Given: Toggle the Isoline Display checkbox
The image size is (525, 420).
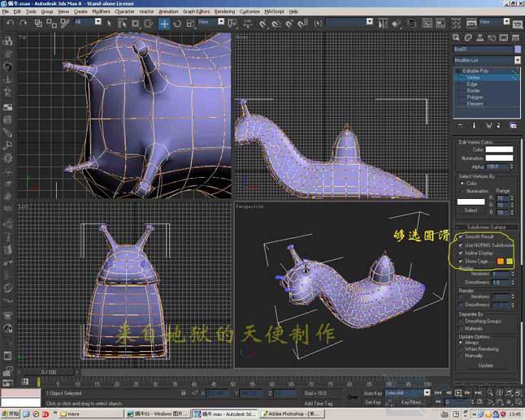Looking at the screenshot, I should 461,253.
